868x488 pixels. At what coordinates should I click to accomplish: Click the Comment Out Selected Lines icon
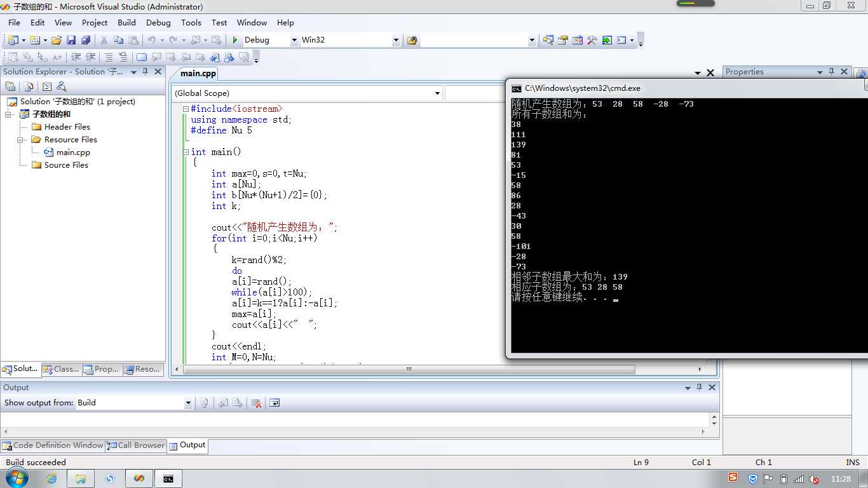(x=109, y=57)
